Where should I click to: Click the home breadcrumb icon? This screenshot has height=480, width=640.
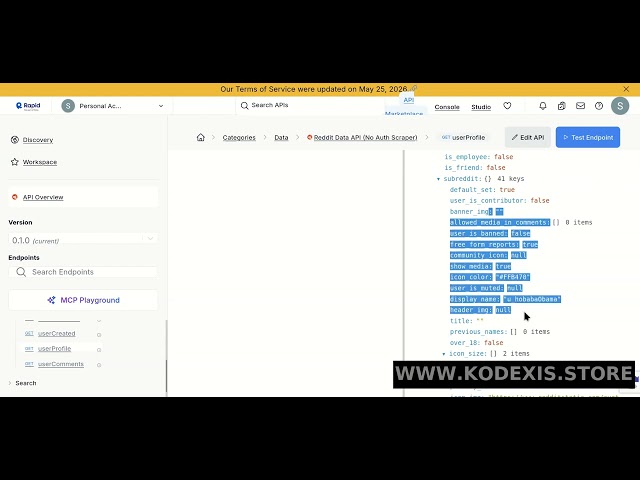tap(200, 137)
